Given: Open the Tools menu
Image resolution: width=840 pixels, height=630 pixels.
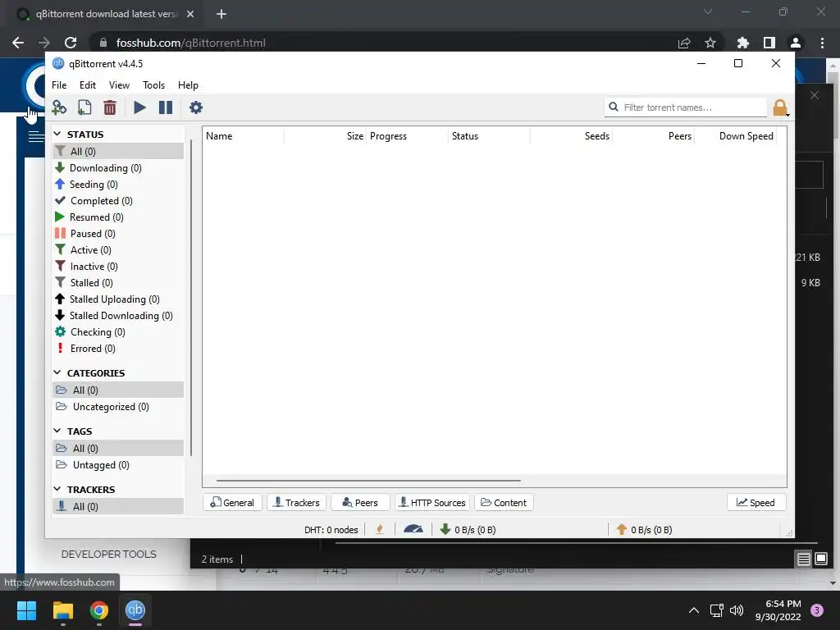Looking at the screenshot, I should [153, 85].
